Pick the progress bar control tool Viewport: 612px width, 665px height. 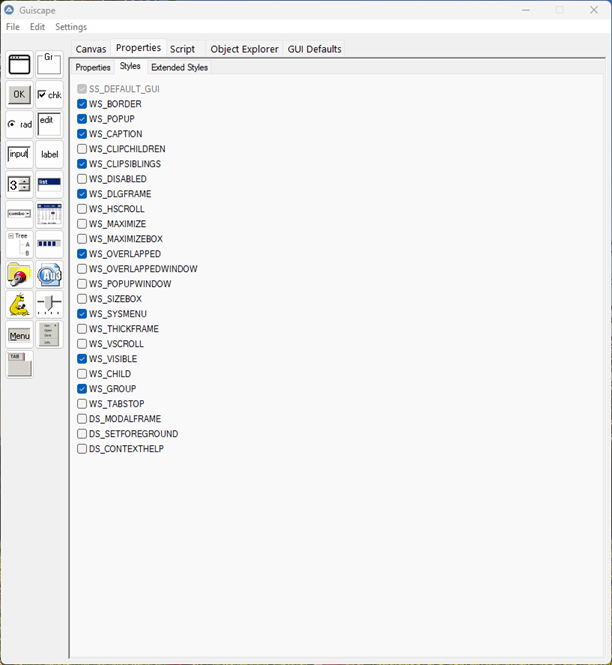[49, 245]
